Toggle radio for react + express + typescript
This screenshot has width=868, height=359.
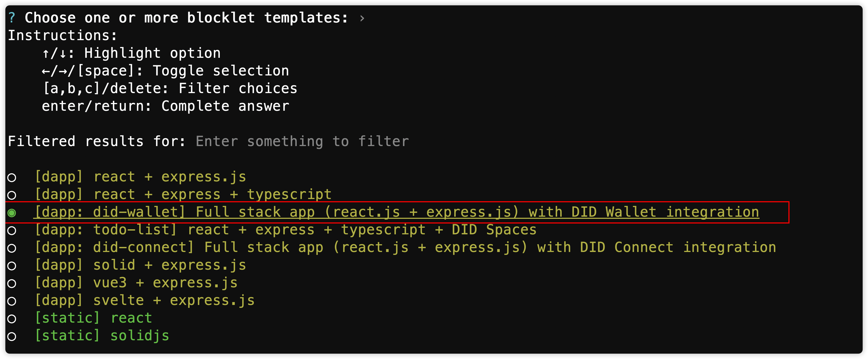tap(12, 195)
